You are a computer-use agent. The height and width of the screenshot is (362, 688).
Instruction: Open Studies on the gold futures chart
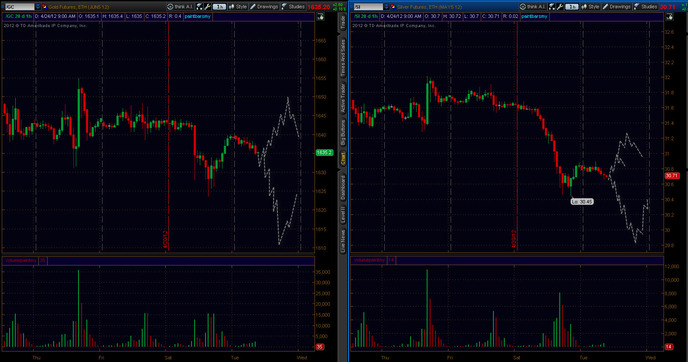[x=293, y=7]
